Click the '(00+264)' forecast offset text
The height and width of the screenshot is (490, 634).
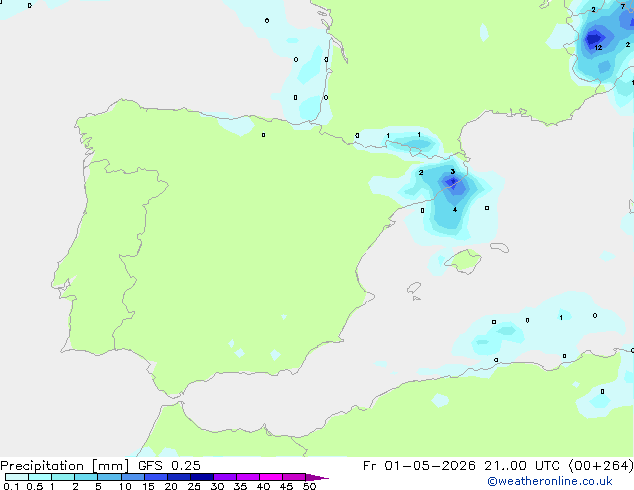click(601, 466)
